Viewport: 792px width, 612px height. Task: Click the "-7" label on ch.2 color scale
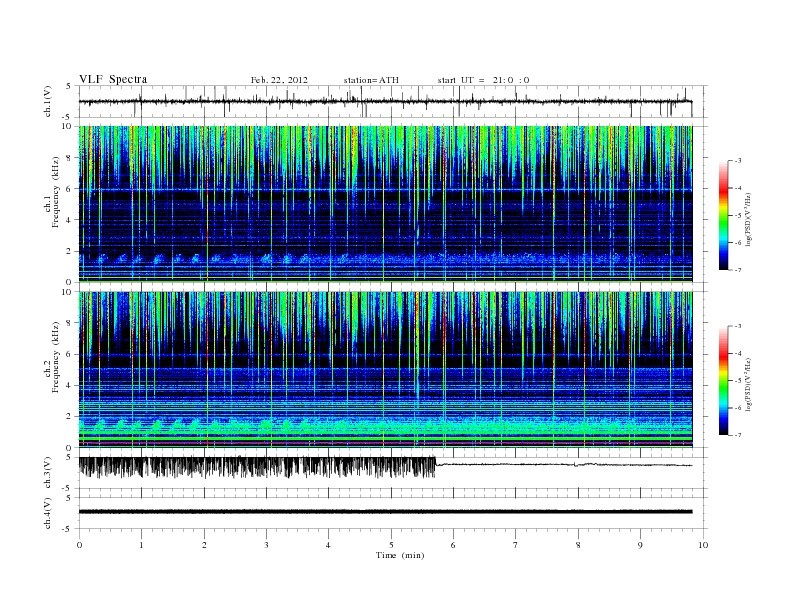738,435
